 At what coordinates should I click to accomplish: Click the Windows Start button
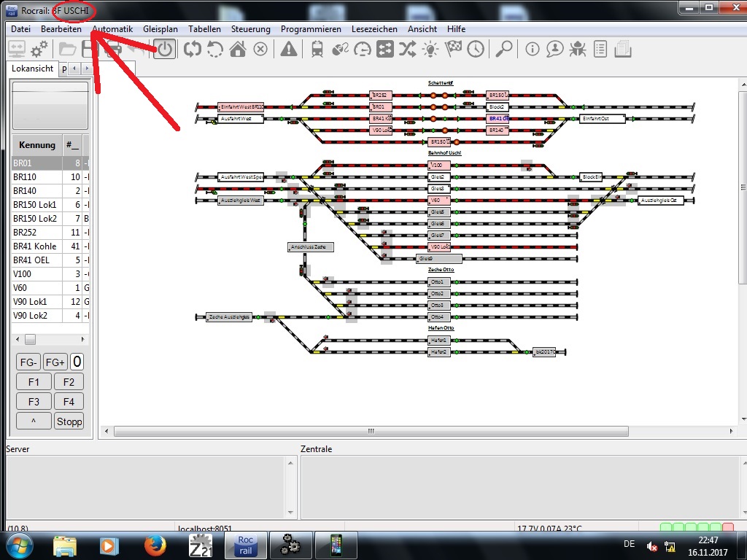point(19,545)
